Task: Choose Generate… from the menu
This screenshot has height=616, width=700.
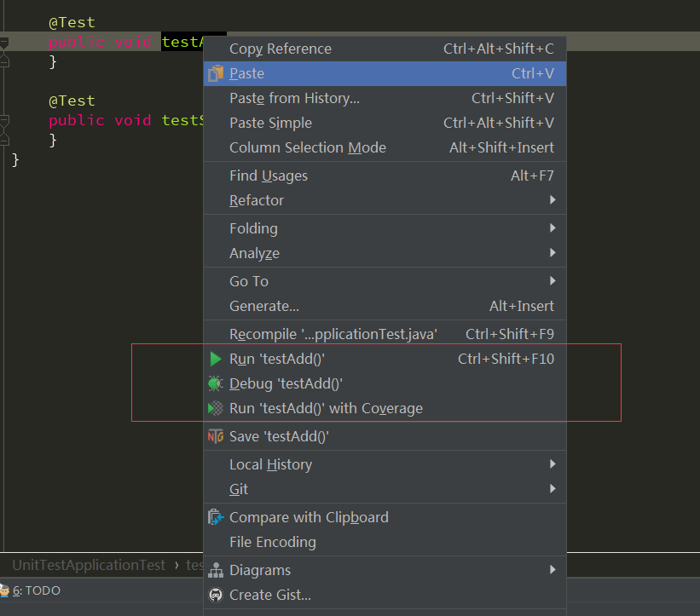Action: click(x=385, y=306)
